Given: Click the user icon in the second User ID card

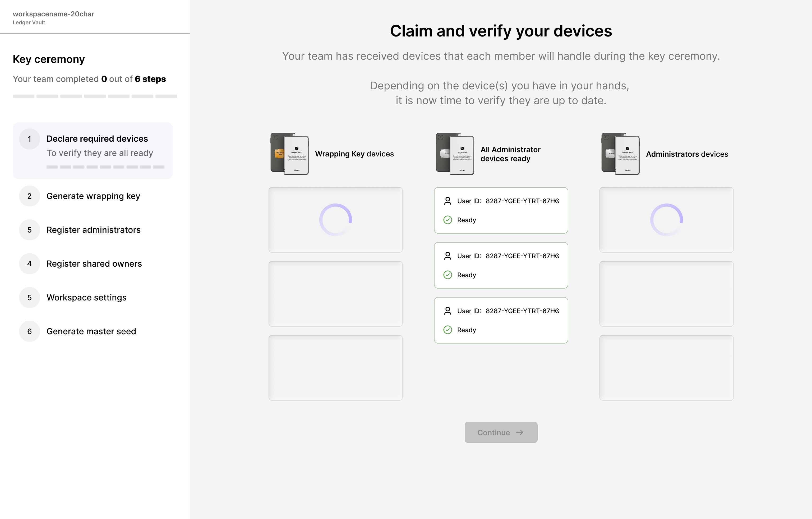Looking at the screenshot, I should 447,256.
